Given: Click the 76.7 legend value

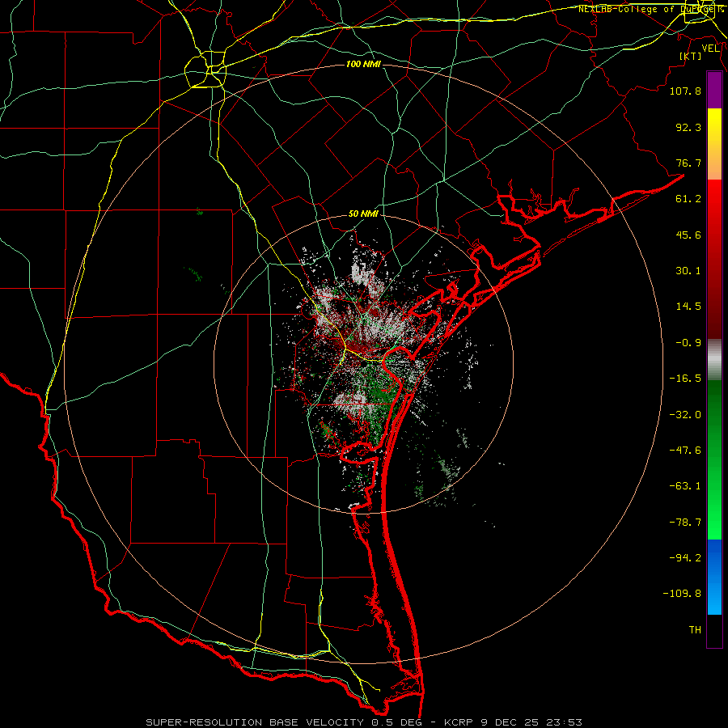Looking at the screenshot, I should pyautogui.click(x=688, y=163).
